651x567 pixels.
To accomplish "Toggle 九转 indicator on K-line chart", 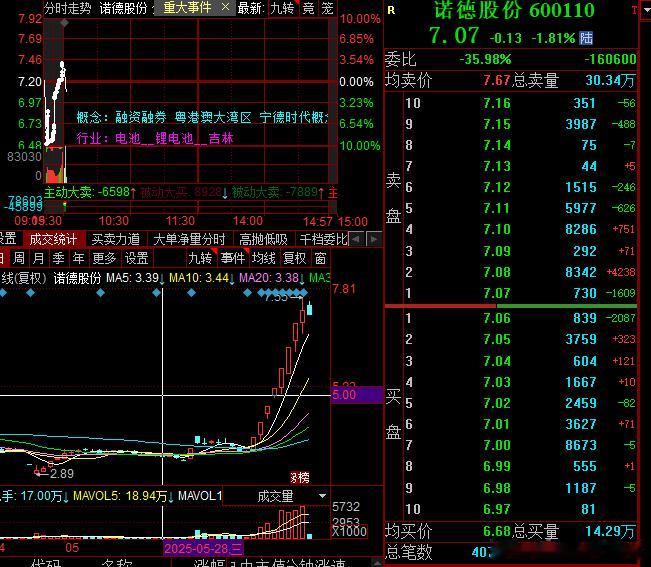I will (201, 258).
